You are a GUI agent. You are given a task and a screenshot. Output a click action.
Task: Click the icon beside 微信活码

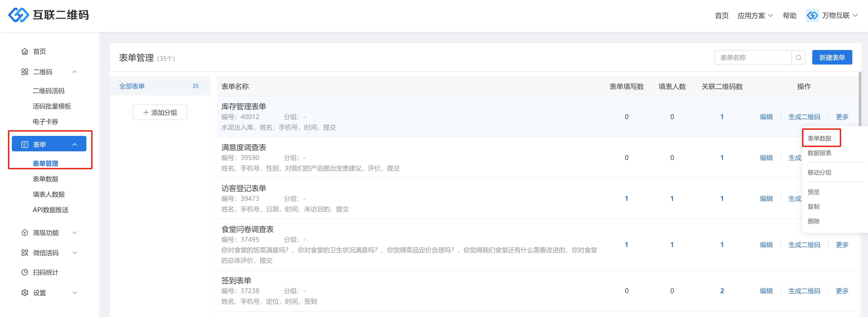(25, 253)
